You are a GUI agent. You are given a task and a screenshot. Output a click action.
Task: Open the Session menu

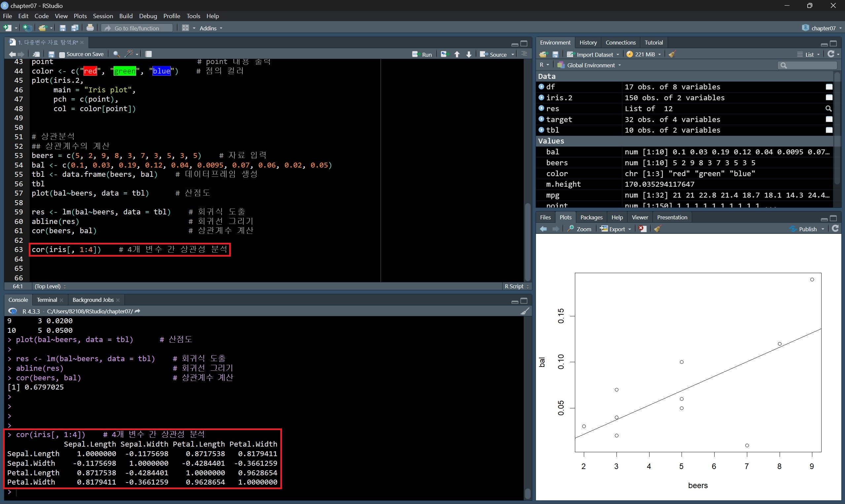coord(103,16)
